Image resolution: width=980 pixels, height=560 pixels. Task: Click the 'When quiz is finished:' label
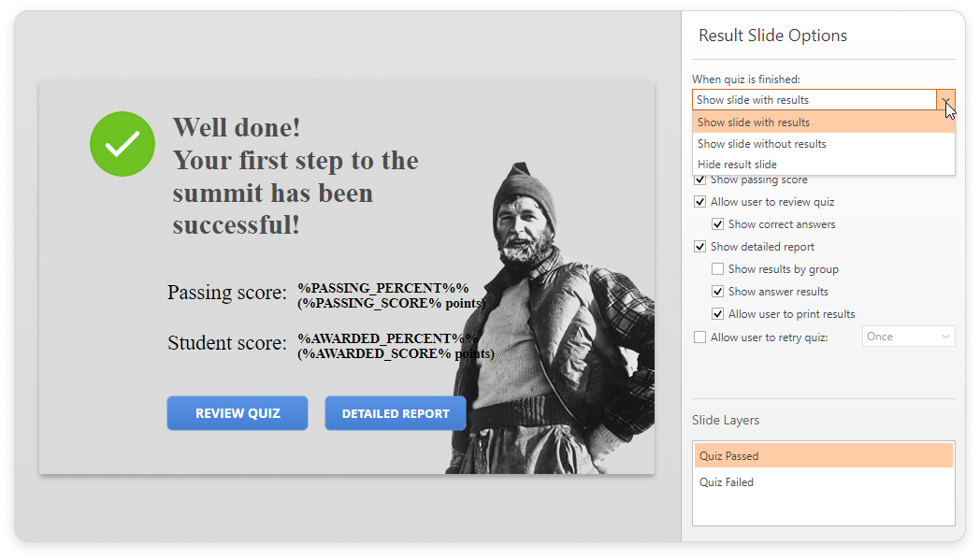pos(745,79)
